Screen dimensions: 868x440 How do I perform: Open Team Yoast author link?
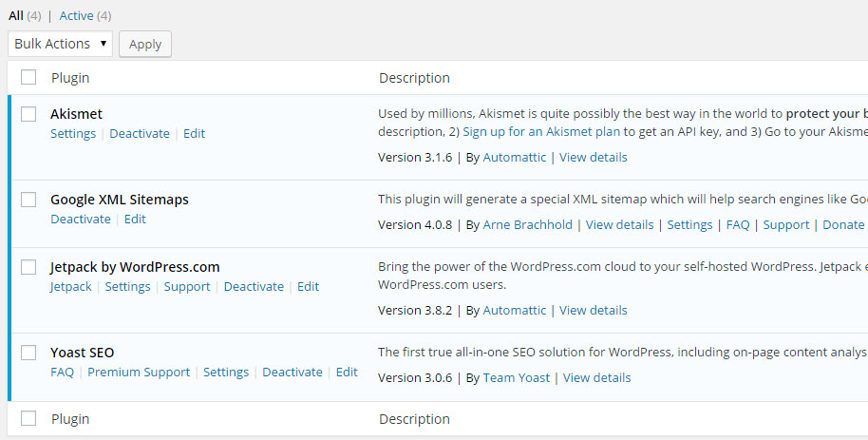[x=517, y=378]
